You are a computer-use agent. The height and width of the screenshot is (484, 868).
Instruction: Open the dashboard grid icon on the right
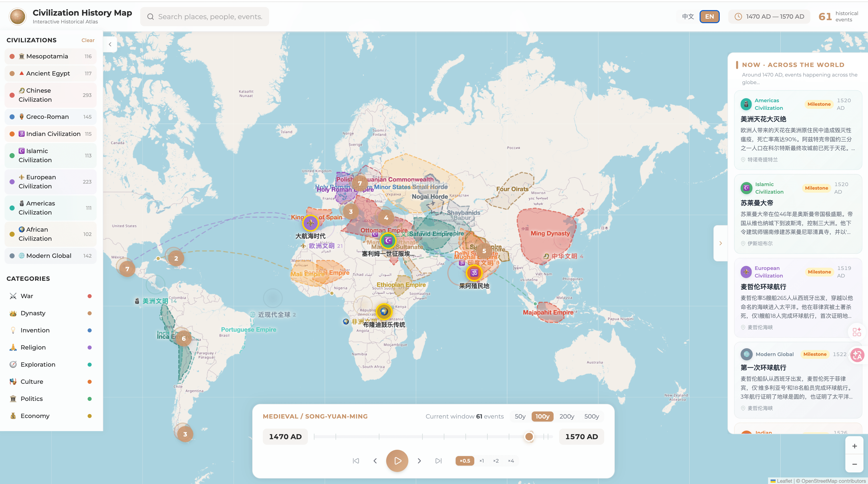(857, 332)
